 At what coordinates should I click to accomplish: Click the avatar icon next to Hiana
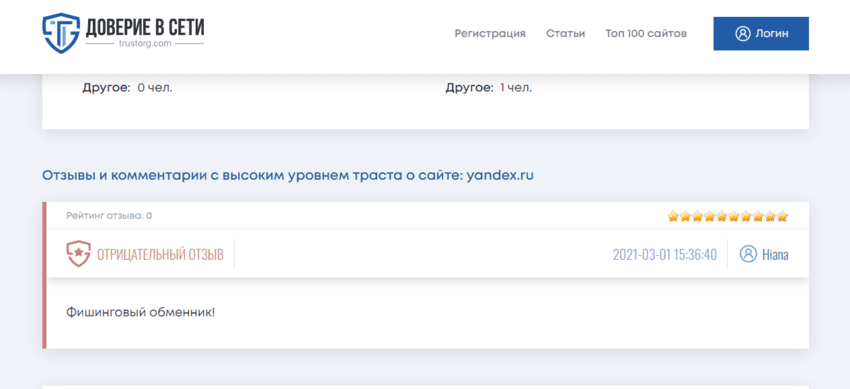coord(748,254)
